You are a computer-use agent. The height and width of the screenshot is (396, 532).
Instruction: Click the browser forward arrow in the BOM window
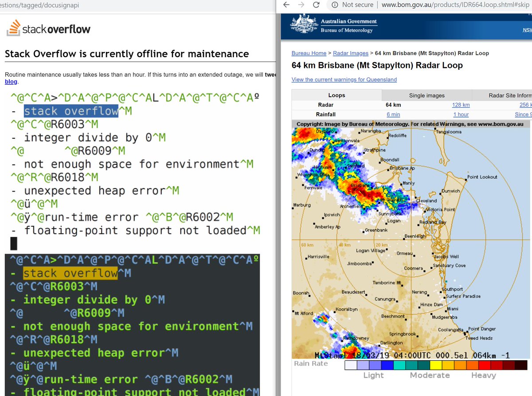301,4
